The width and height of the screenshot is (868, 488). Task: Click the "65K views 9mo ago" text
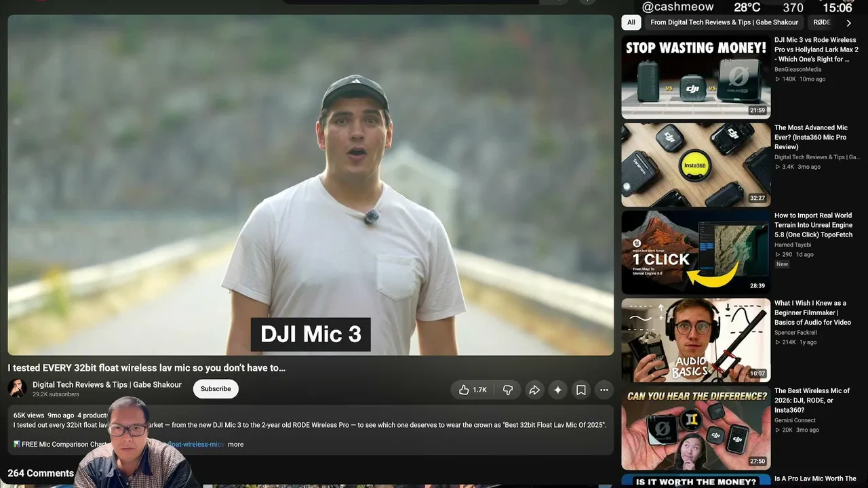[43, 415]
